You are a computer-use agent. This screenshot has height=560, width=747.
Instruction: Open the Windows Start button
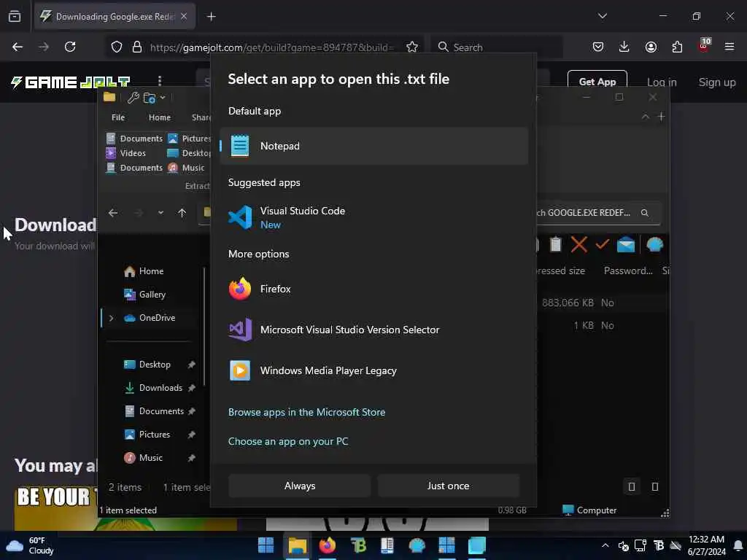click(266, 545)
